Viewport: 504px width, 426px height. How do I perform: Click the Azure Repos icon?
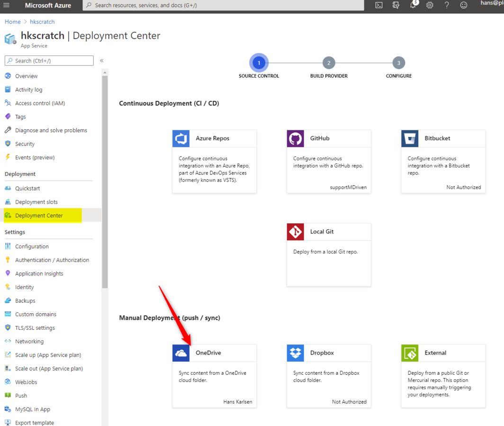[181, 138]
